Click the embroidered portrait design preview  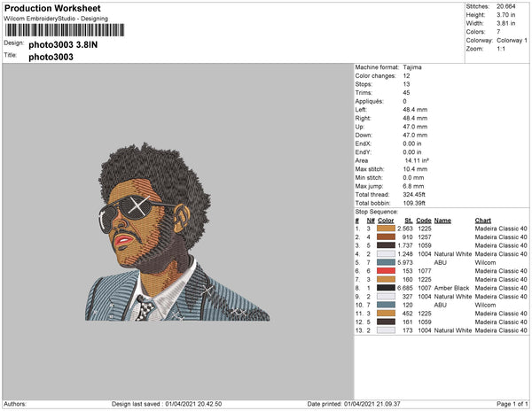pyautogui.click(x=177, y=232)
